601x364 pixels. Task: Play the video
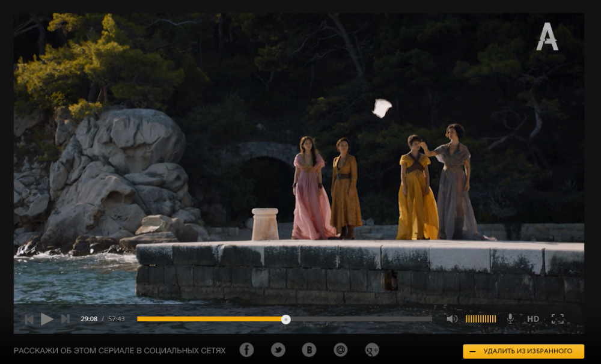click(x=47, y=319)
